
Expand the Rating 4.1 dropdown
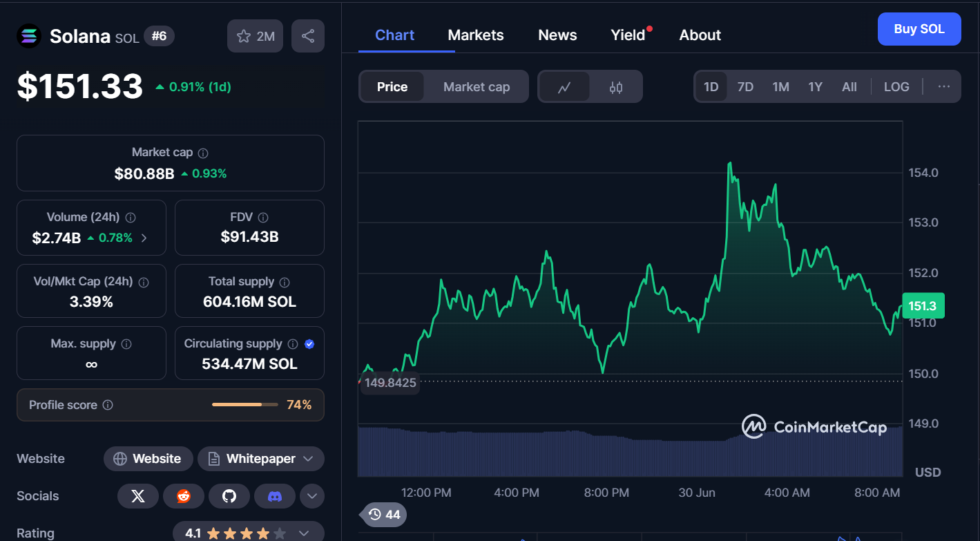pos(249,533)
